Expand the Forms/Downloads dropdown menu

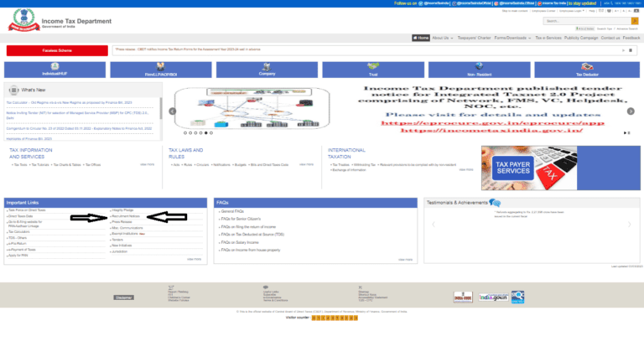[512, 38]
